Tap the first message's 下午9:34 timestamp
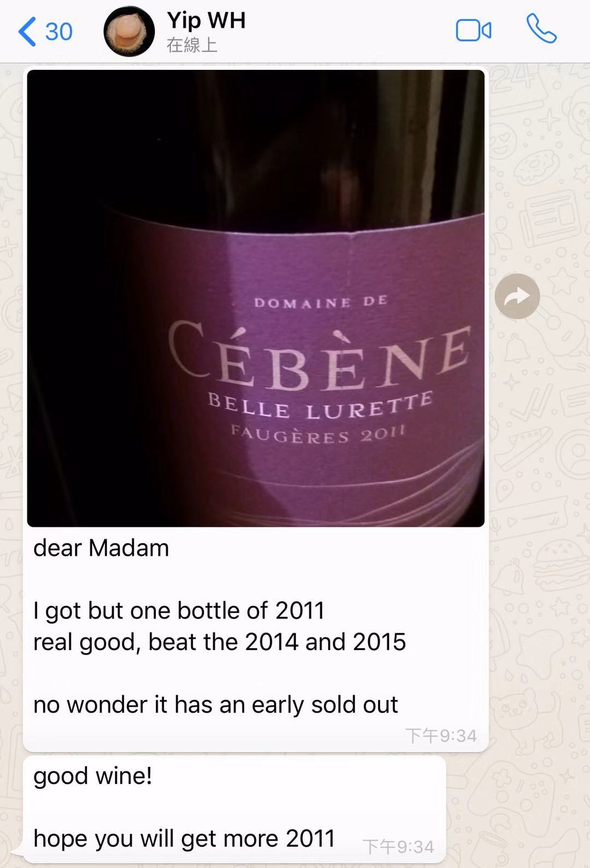Screen dimensions: 590x868 [441, 736]
